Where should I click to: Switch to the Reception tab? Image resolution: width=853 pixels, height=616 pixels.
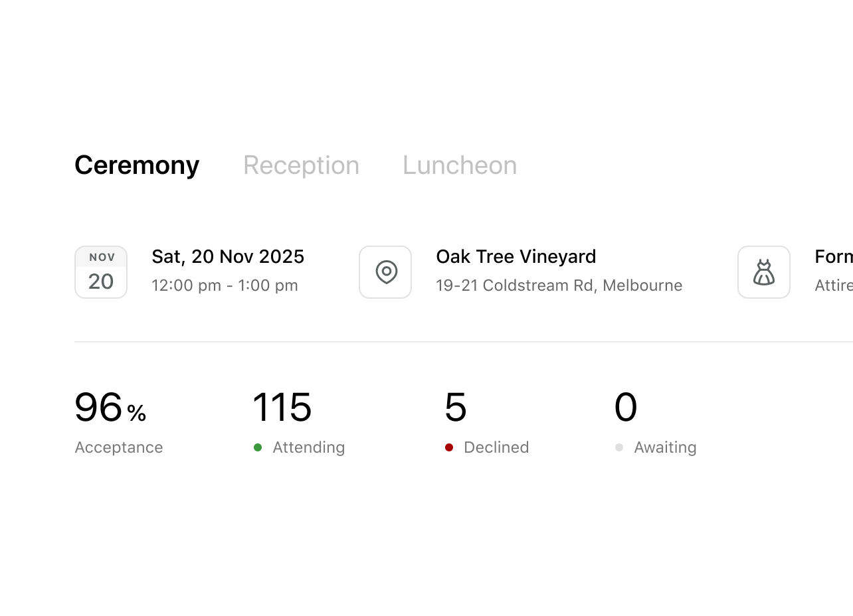(302, 165)
